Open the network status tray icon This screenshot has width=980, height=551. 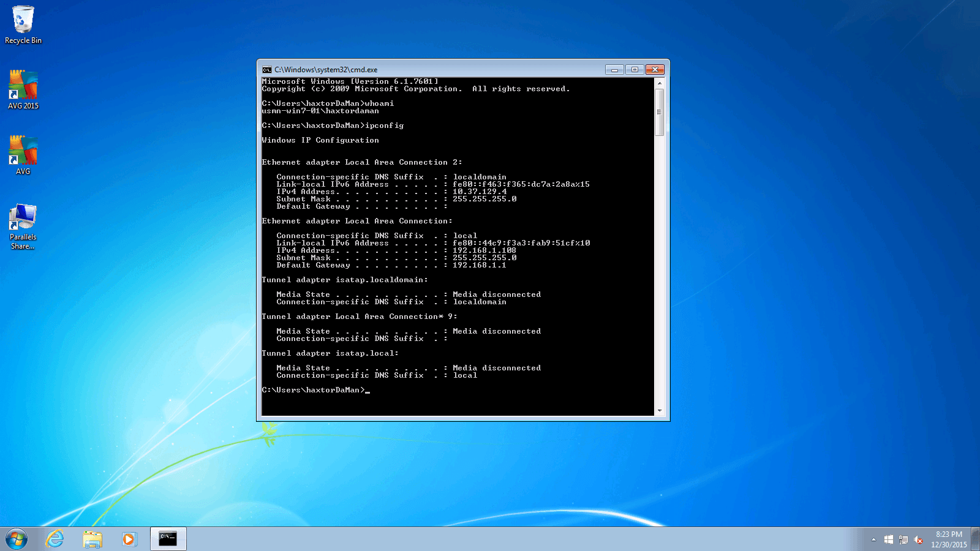pos(903,540)
